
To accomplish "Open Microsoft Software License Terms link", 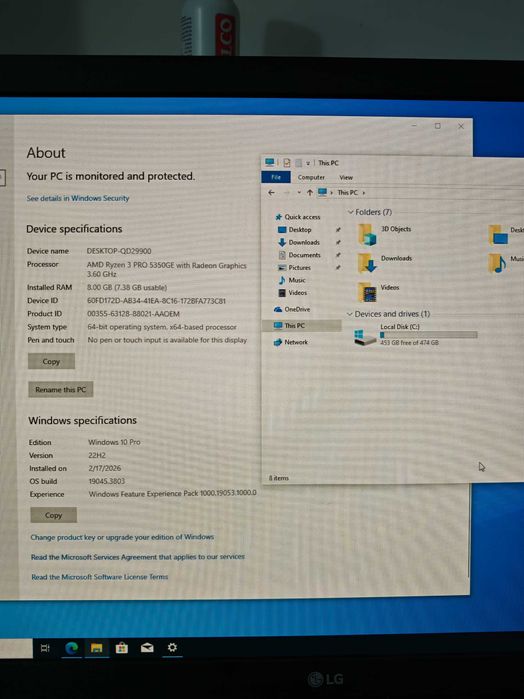I will (x=99, y=577).
